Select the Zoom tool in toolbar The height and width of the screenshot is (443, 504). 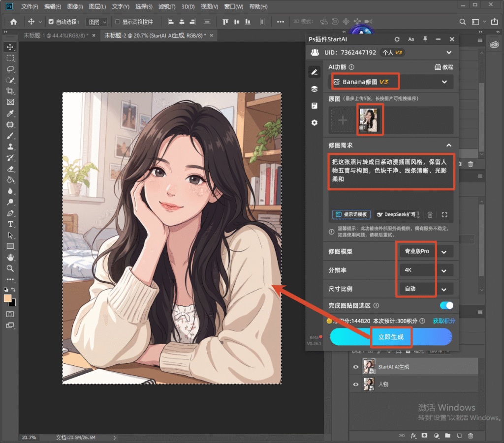coord(10,268)
